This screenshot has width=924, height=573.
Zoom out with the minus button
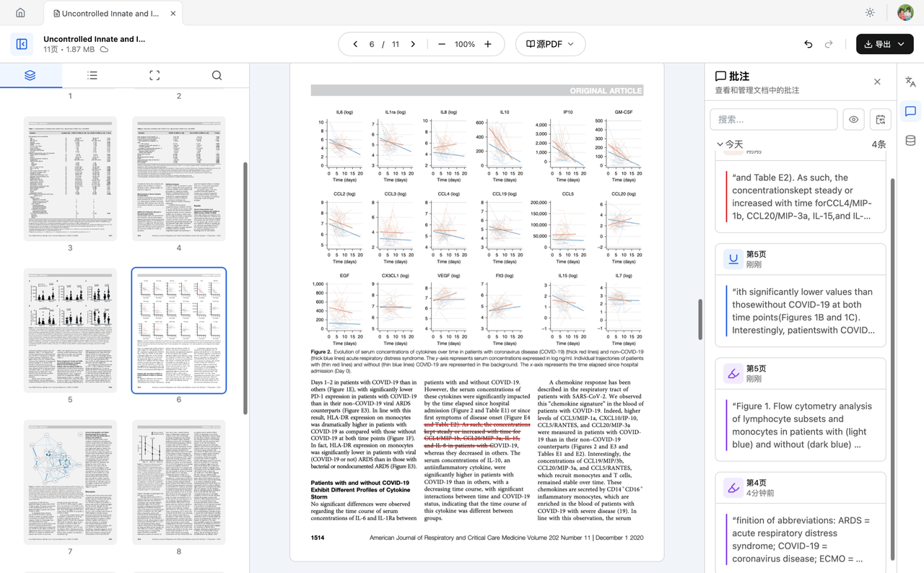pyautogui.click(x=442, y=44)
